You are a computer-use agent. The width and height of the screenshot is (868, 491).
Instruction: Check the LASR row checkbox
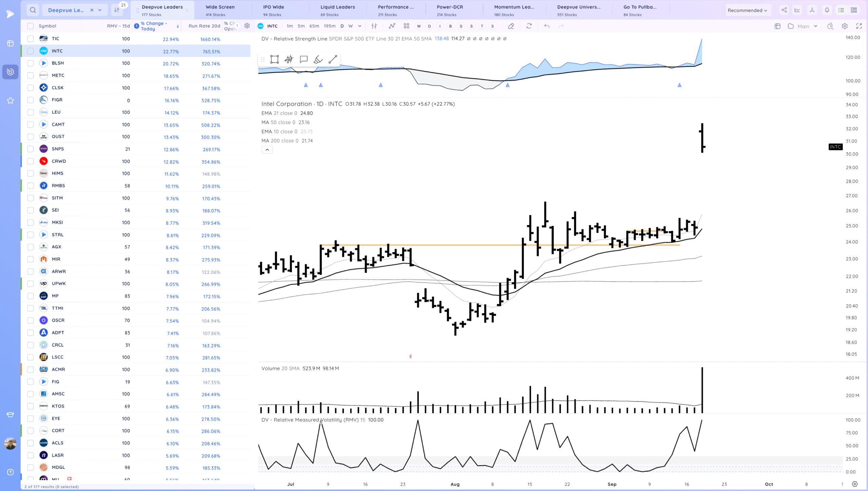[x=31, y=455]
